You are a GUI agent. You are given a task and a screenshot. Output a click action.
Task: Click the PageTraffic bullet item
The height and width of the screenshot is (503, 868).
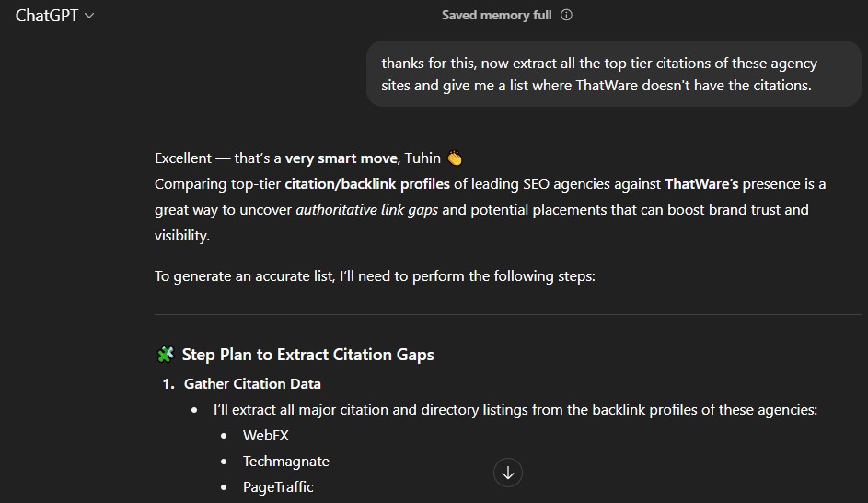278,487
